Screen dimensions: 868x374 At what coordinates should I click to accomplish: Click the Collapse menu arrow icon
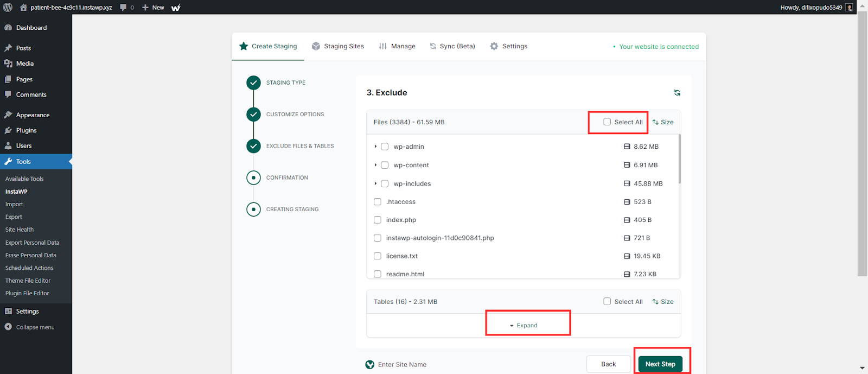8,327
